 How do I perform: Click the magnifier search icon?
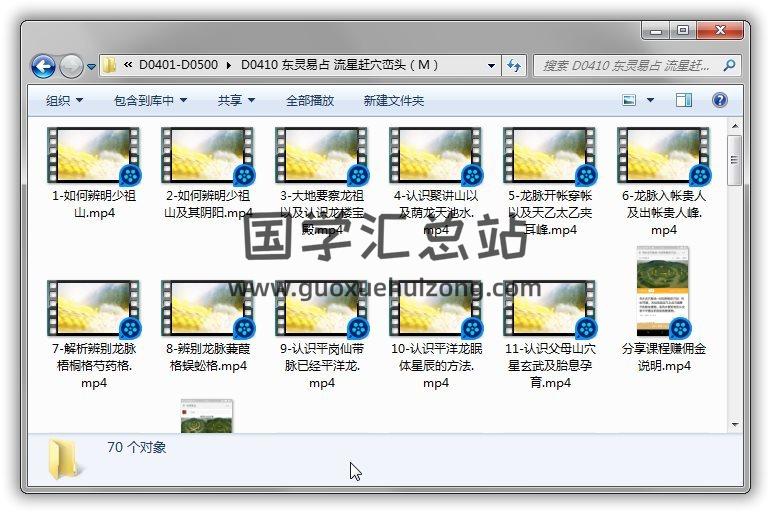tap(730, 65)
